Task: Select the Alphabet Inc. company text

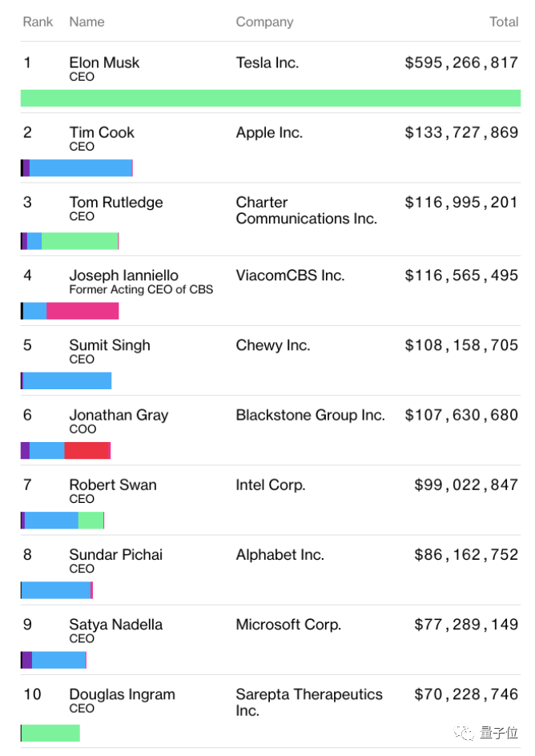Action: click(280, 554)
